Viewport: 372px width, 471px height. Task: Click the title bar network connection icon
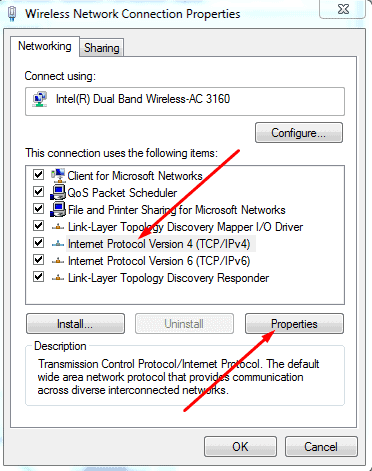[x=12, y=14]
